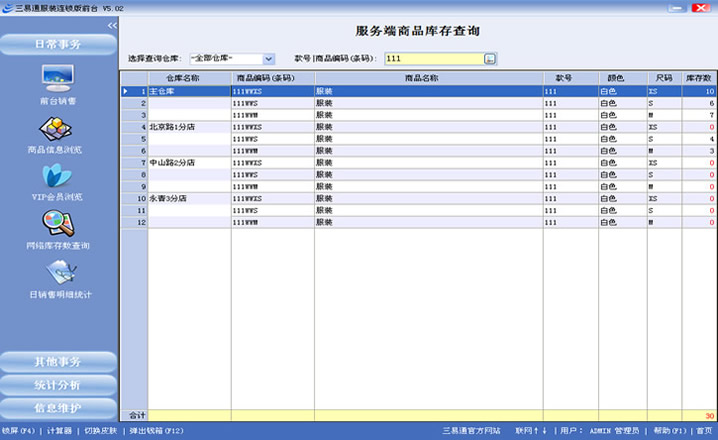
Task: Click the stock value 6 in row 2
Action: (x=699, y=103)
